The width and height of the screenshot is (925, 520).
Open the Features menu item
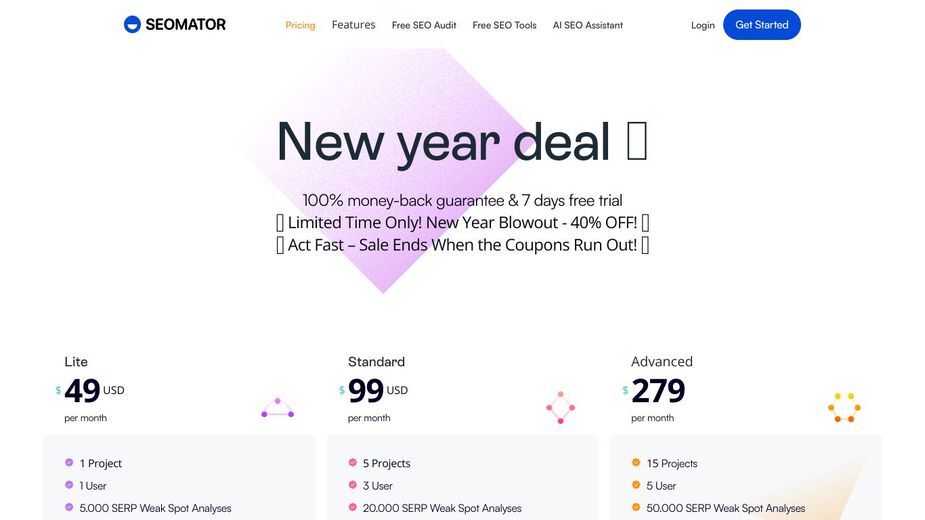point(353,25)
